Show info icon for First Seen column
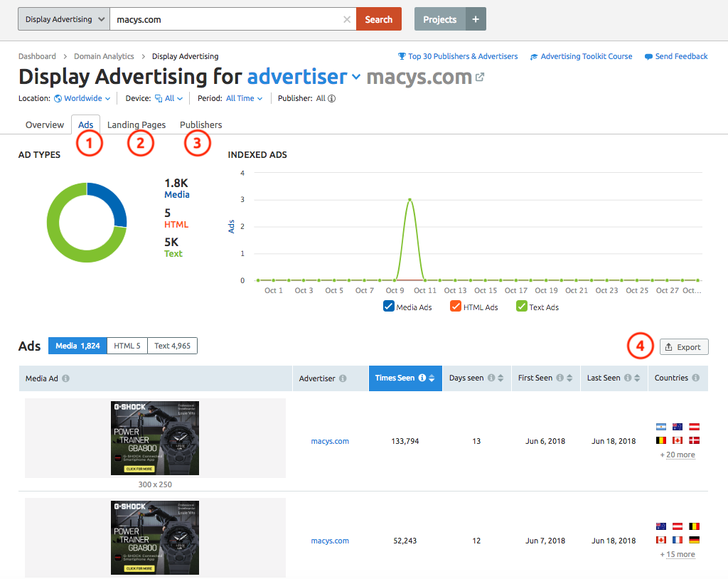728x579 pixels. point(560,378)
